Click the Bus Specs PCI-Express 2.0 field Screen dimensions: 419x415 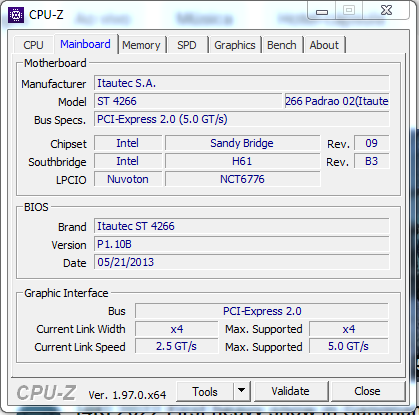(242, 119)
